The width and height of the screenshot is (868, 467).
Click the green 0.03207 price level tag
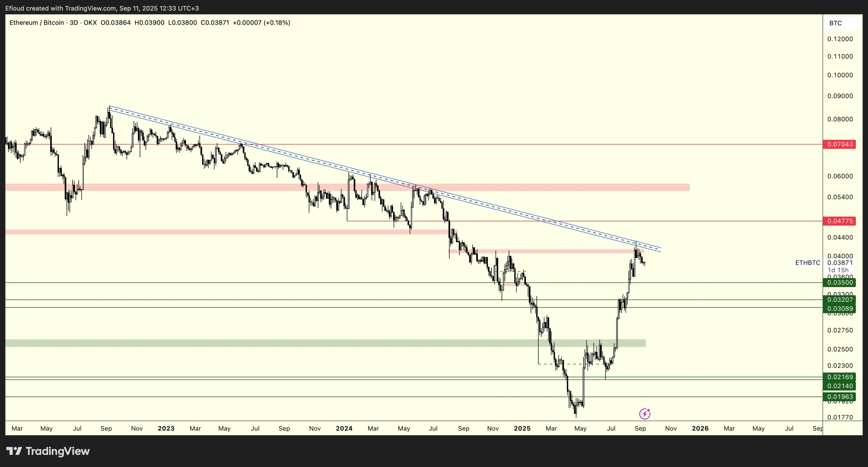click(x=840, y=299)
